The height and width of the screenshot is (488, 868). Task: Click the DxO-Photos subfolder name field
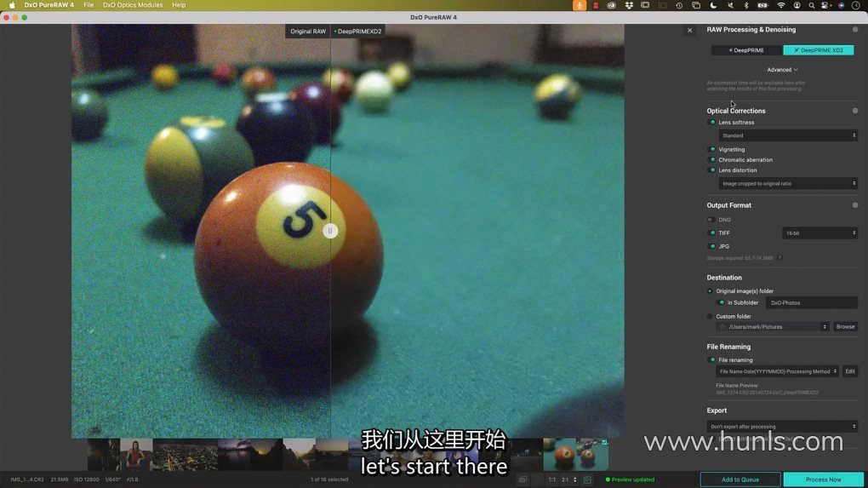click(812, 303)
